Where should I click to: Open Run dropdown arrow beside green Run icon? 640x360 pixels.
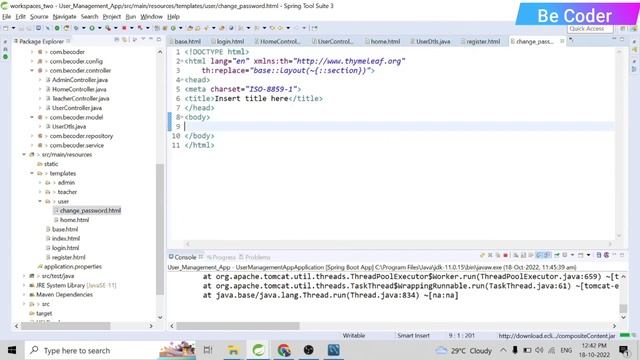[100, 28]
